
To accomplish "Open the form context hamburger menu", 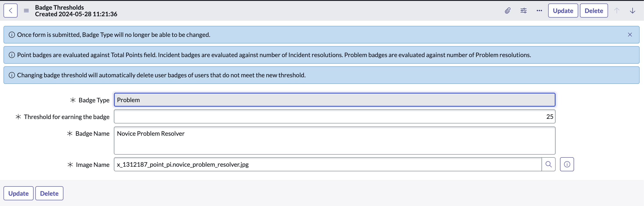I will pyautogui.click(x=26, y=11).
